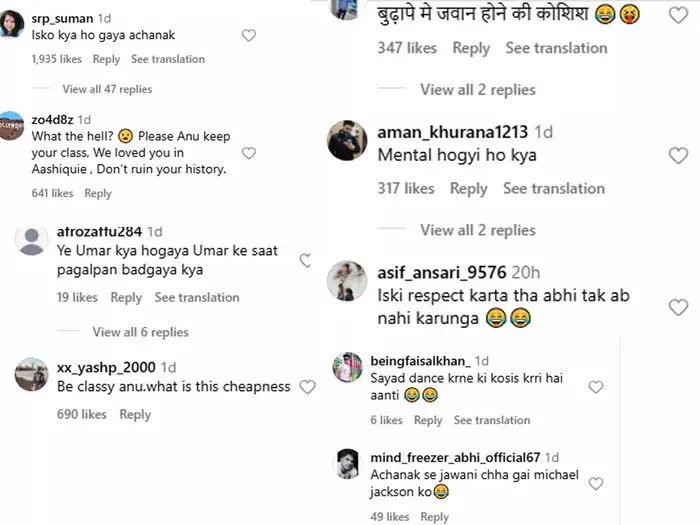
Task: Reply to xx_yashp_2000's comment
Action: [x=135, y=414]
